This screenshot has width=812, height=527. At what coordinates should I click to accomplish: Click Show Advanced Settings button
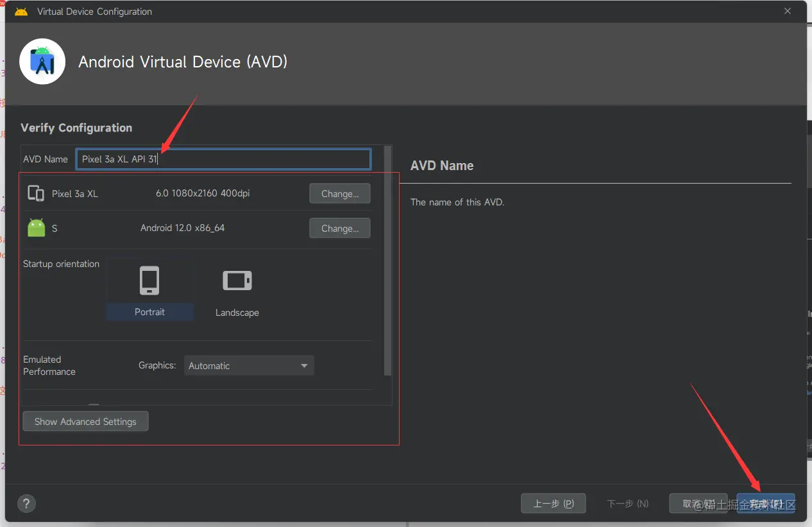pyautogui.click(x=85, y=422)
